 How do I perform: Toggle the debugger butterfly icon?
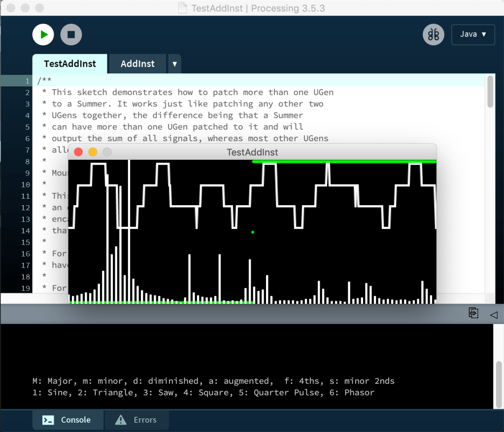coord(433,35)
